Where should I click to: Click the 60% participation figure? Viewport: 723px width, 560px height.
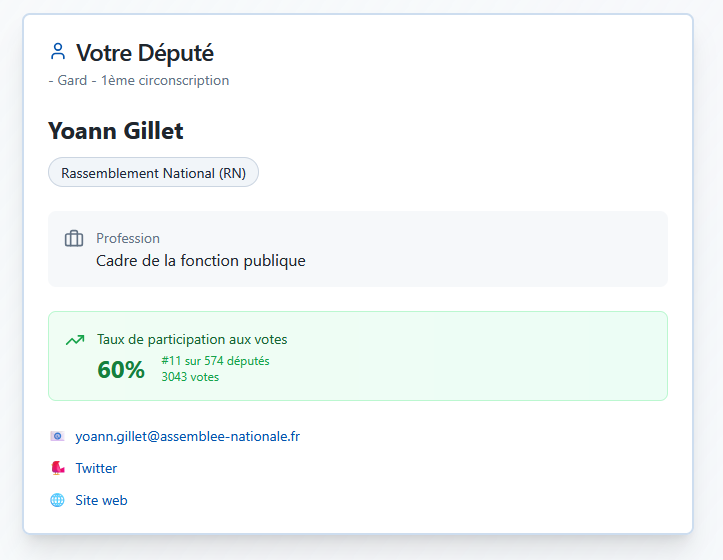121,370
